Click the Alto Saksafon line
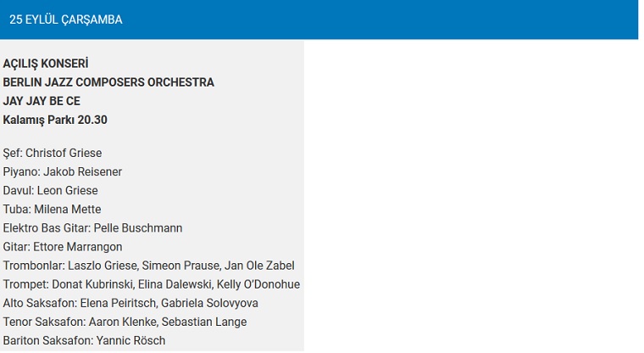Image resolution: width=644 pixels, height=353 pixels. [x=130, y=303]
